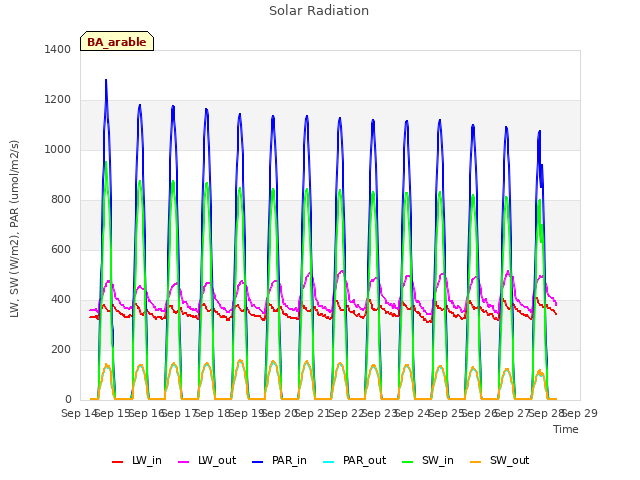Click the PAR_out cyan legend swatch

pos(329,462)
